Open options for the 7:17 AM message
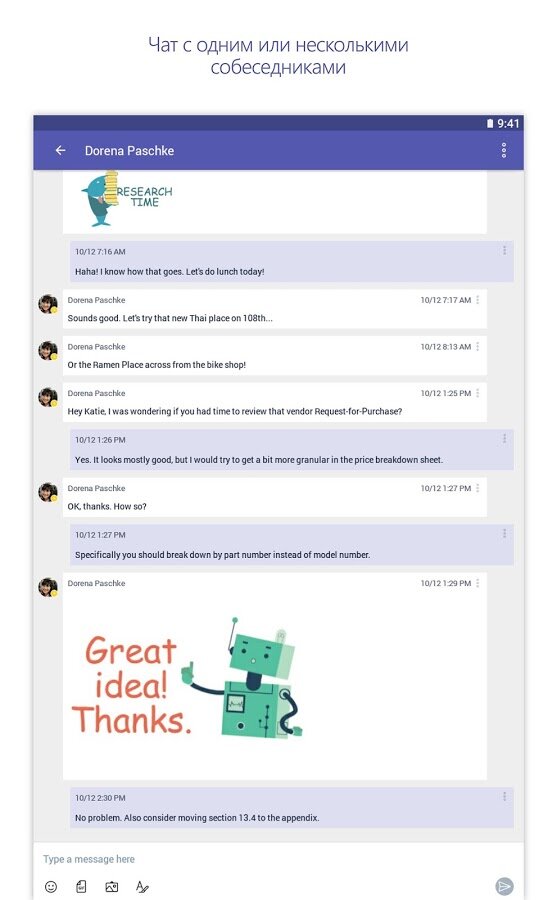The height and width of the screenshot is (900, 557). tap(477, 300)
